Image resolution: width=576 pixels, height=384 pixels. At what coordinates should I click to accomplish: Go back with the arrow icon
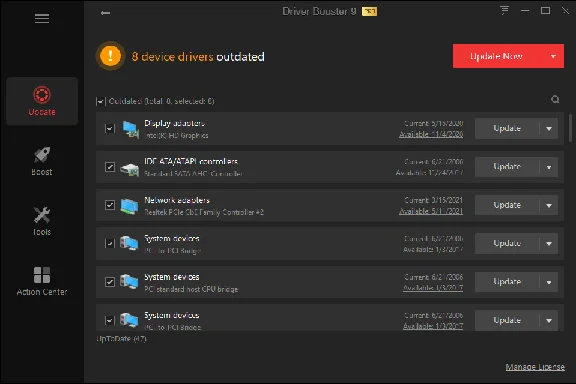coord(105,13)
